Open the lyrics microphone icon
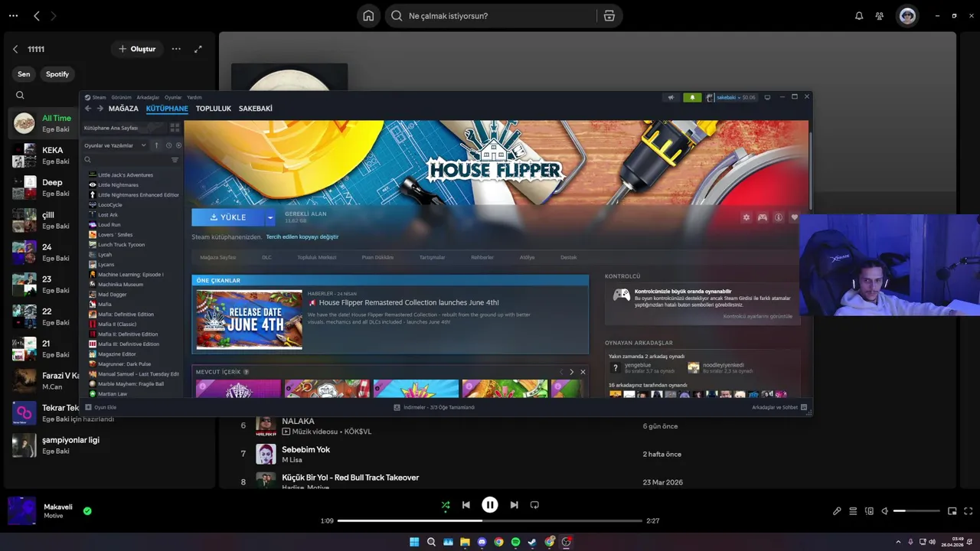This screenshot has height=551, width=980. (x=837, y=510)
